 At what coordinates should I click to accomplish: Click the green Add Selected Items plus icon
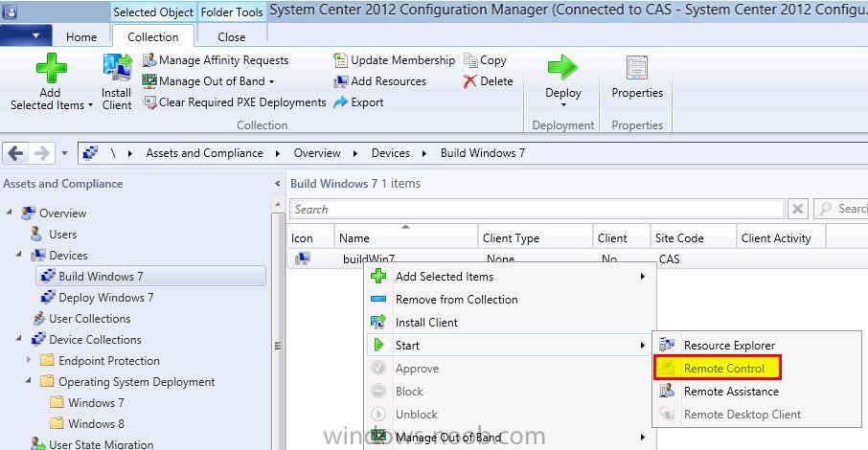(51, 68)
